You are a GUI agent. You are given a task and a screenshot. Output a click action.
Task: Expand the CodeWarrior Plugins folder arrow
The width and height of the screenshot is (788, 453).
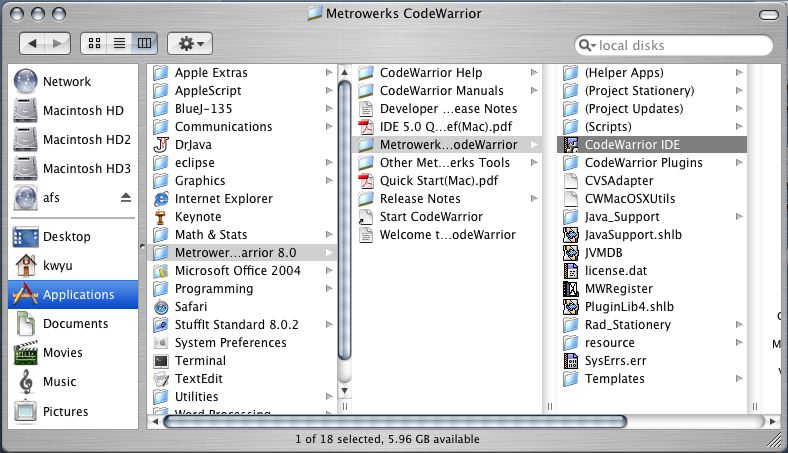point(739,162)
